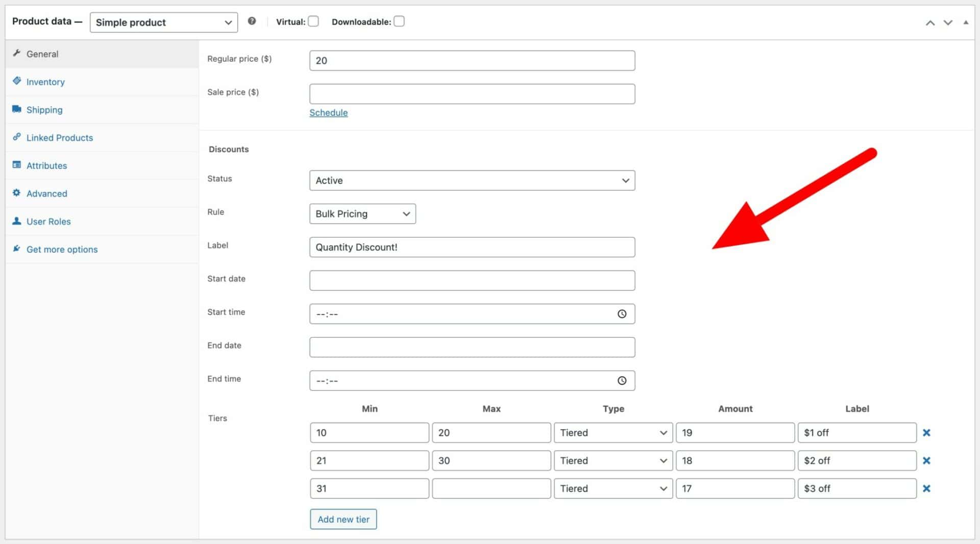Switch to the General tab
This screenshot has height=544, width=980.
tap(102, 54)
